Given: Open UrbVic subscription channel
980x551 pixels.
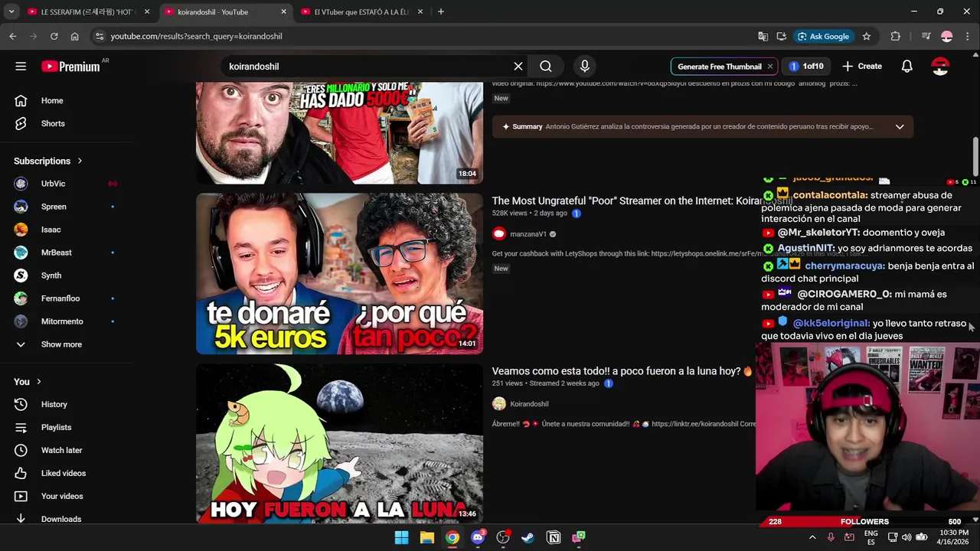Looking at the screenshot, I should pyautogui.click(x=54, y=184).
